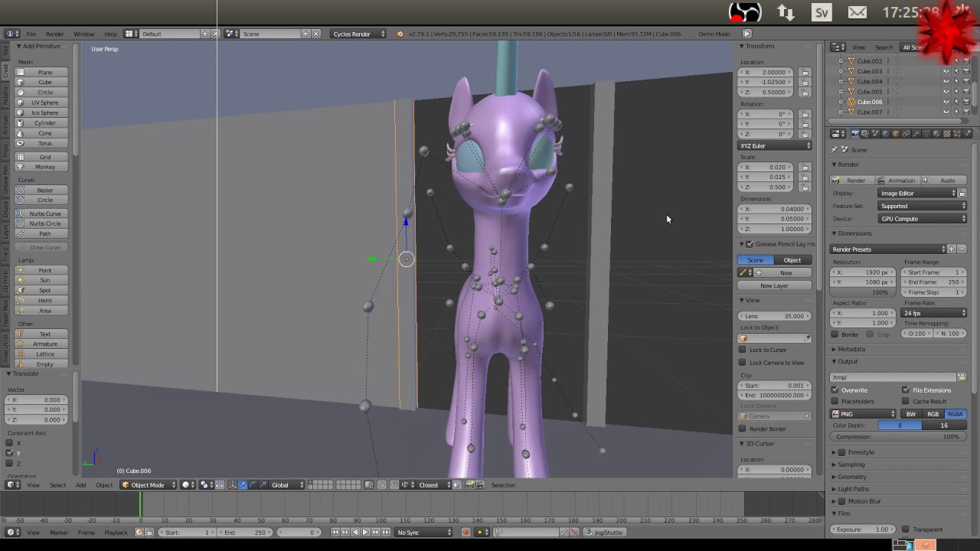This screenshot has width=980, height=551.
Task: Open the Particles properties icon
Action: point(957,134)
